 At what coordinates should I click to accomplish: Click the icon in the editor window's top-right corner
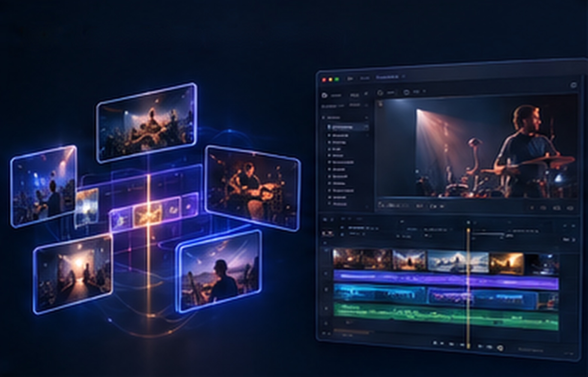click(574, 85)
